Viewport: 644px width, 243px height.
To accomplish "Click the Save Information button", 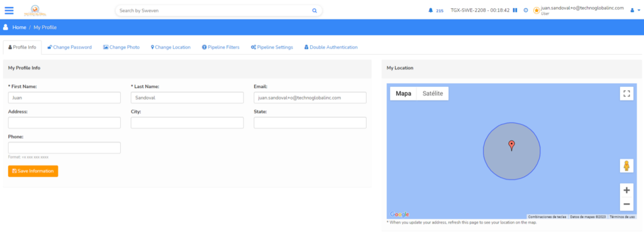I will (x=33, y=171).
